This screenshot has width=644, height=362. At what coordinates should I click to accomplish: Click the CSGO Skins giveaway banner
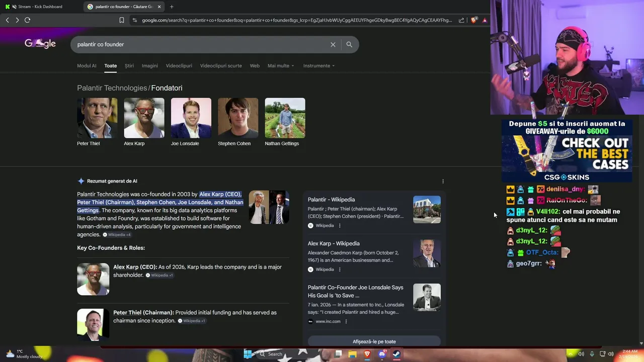567,150
